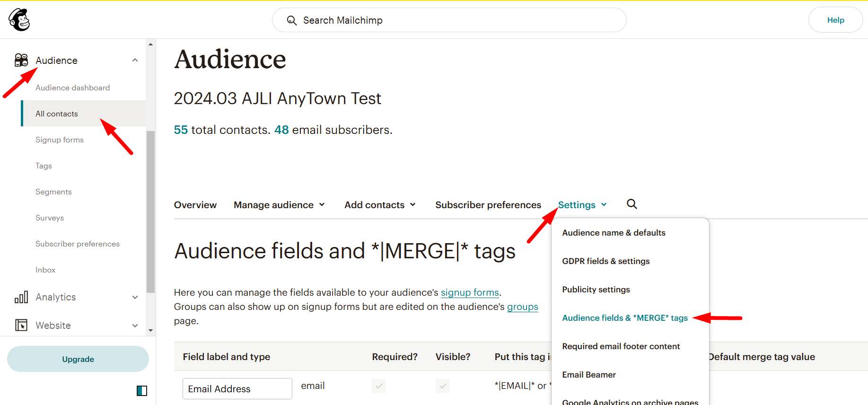Click the 'Field label and type' column header

click(227, 357)
